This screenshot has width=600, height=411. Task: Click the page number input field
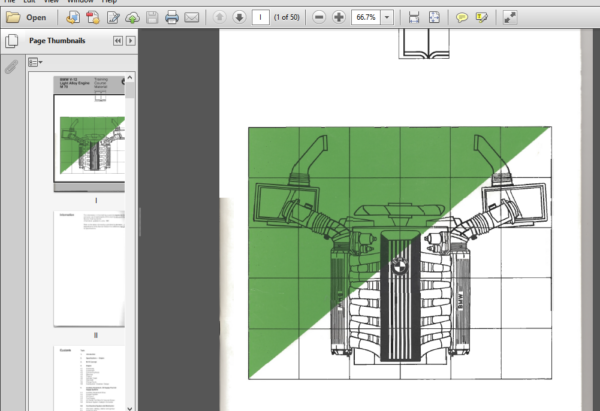pos(261,17)
